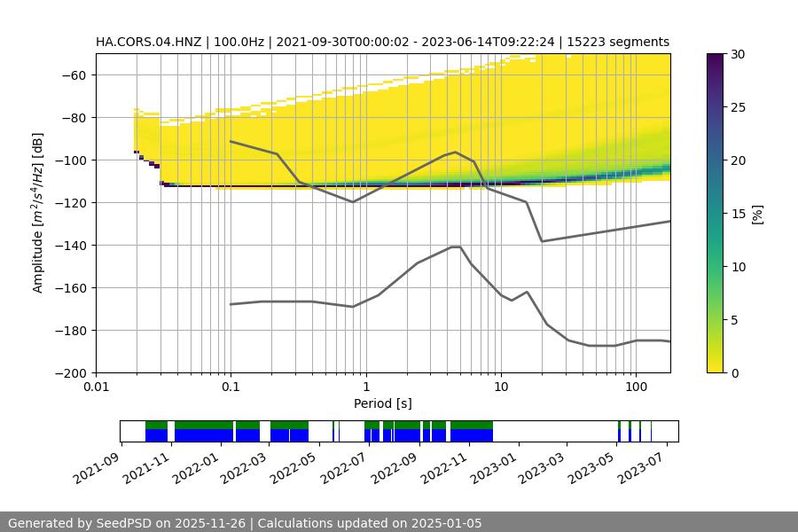
Task: Click the Amplitude y-axis label
Action: pyautogui.click(x=38, y=214)
